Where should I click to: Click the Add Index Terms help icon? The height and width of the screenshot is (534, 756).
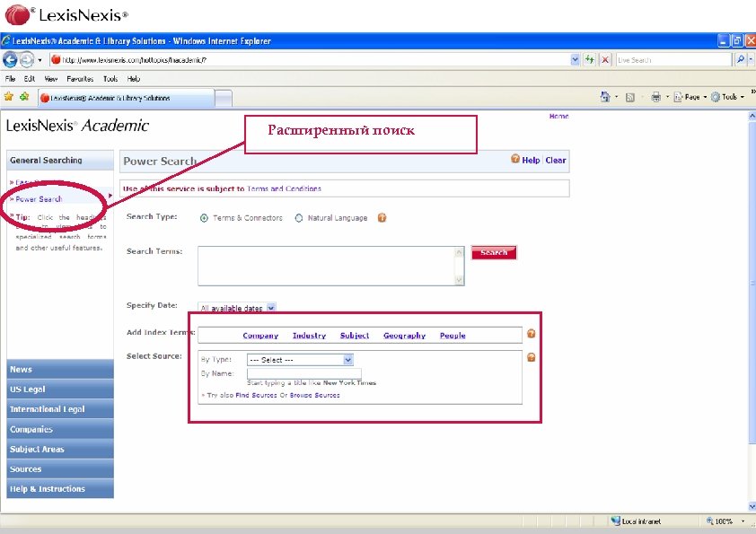click(531, 333)
